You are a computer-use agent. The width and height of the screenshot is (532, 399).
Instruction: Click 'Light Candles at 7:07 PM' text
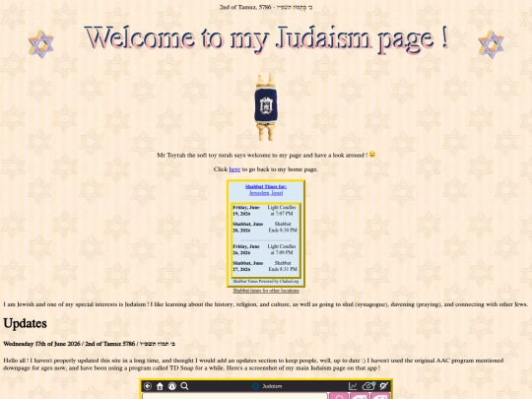pos(282,211)
